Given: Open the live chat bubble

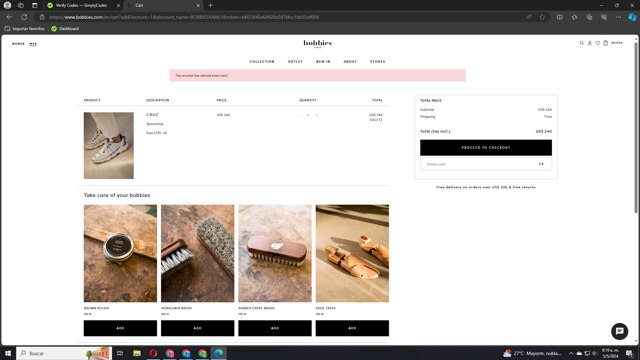Looking at the screenshot, I should [x=619, y=331].
